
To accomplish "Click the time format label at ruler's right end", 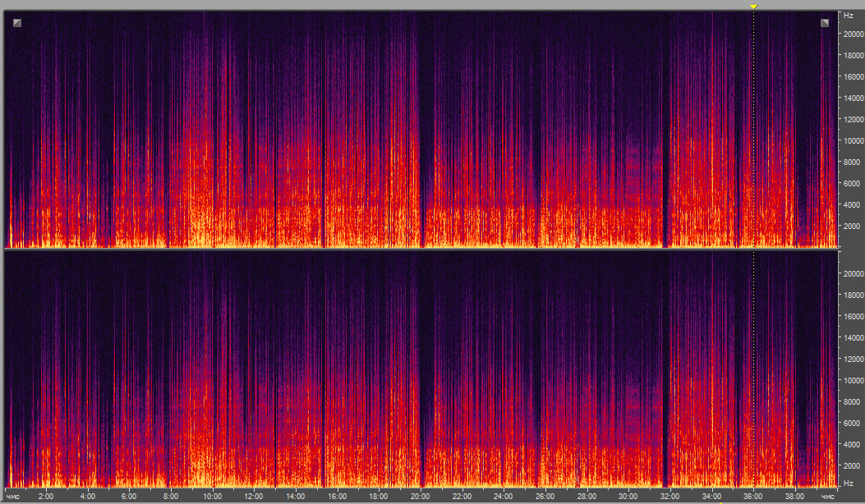I will pyautogui.click(x=826, y=497).
